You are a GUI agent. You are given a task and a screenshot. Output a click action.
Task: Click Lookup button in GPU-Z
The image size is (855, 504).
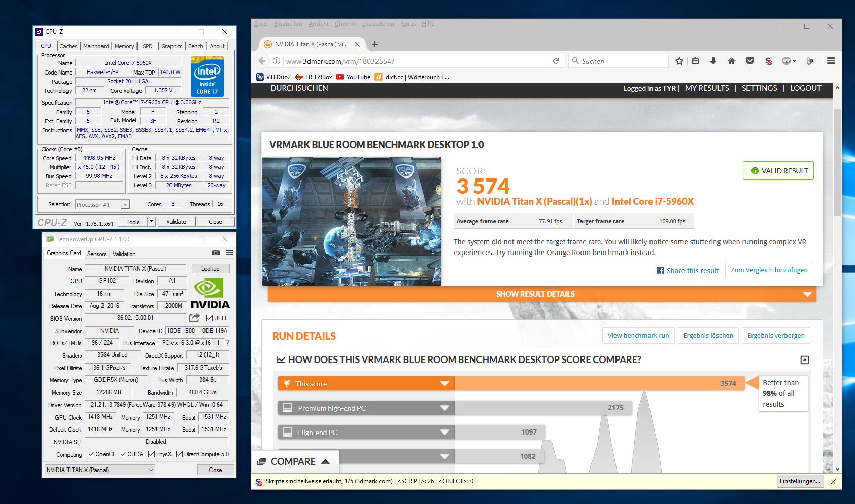[211, 269]
